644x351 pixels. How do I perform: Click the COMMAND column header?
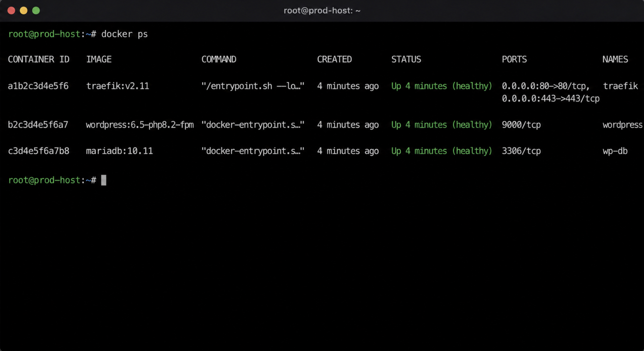pos(219,59)
